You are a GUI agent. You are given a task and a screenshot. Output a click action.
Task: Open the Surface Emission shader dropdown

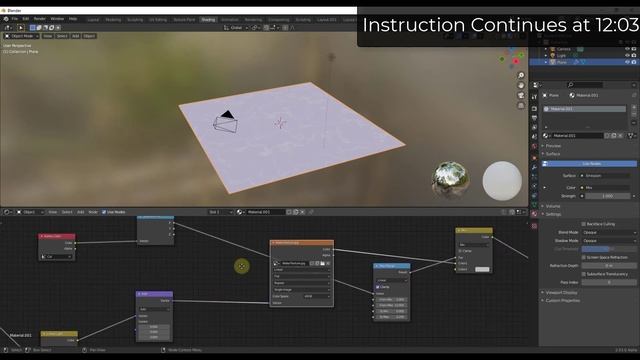click(605, 176)
